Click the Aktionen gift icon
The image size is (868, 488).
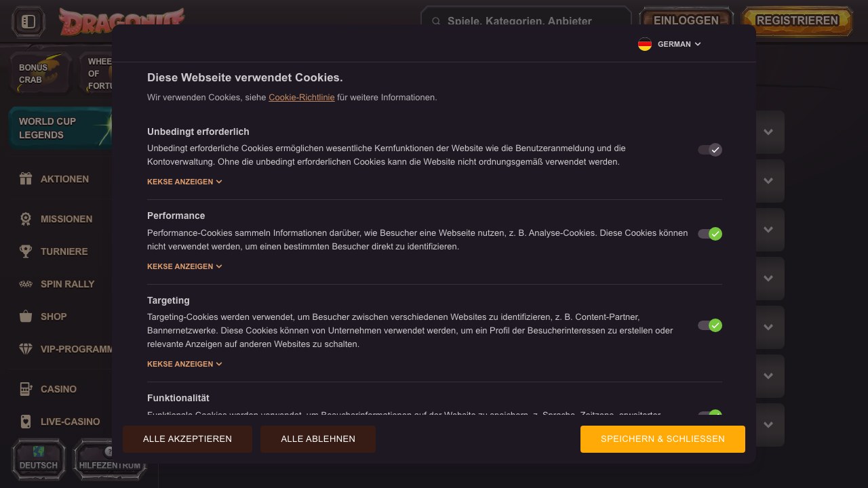point(26,179)
